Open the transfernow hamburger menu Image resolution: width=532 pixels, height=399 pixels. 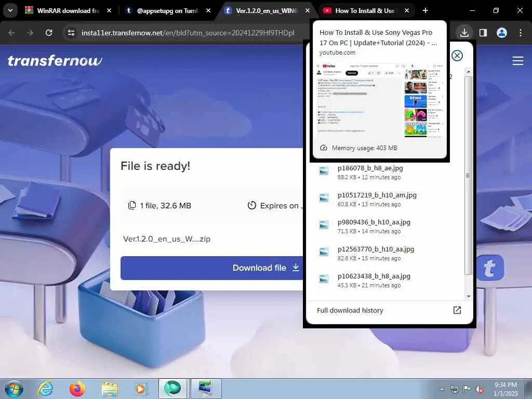pos(518,61)
